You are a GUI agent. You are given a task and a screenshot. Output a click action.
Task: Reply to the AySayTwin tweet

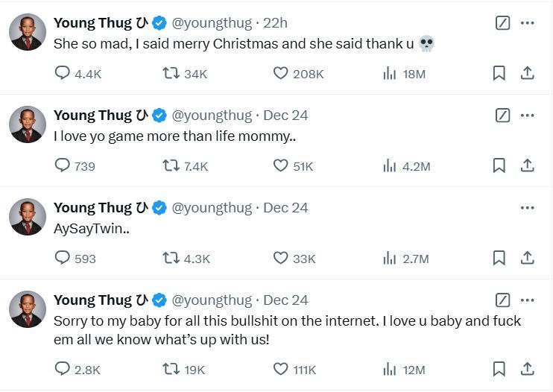click(x=63, y=258)
